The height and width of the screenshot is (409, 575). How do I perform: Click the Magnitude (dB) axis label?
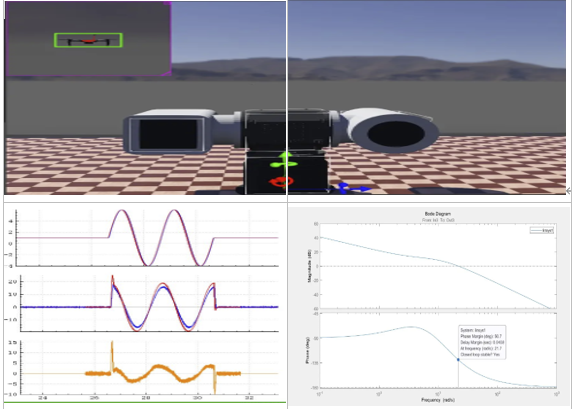tap(309, 266)
